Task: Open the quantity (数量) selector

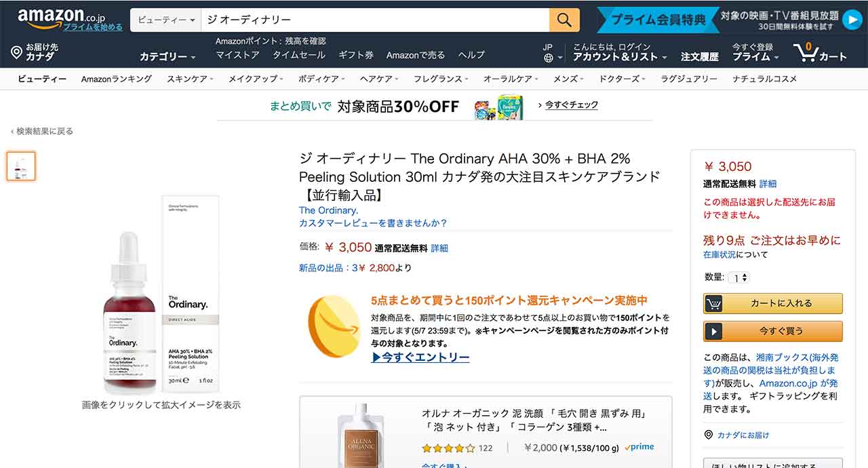Action: [738, 277]
